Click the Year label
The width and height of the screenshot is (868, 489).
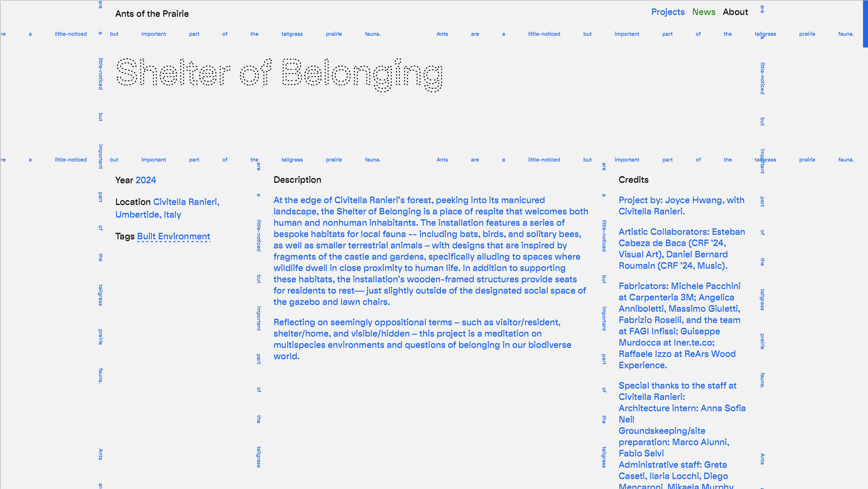click(124, 180)
